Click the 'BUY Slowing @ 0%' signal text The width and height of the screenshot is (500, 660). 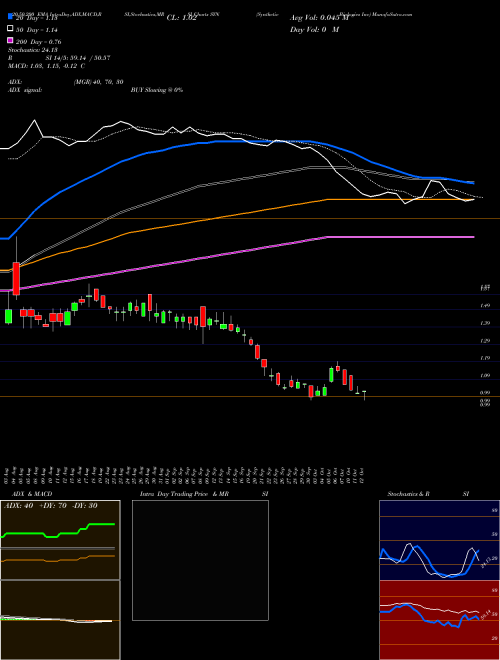pos(157,90)
